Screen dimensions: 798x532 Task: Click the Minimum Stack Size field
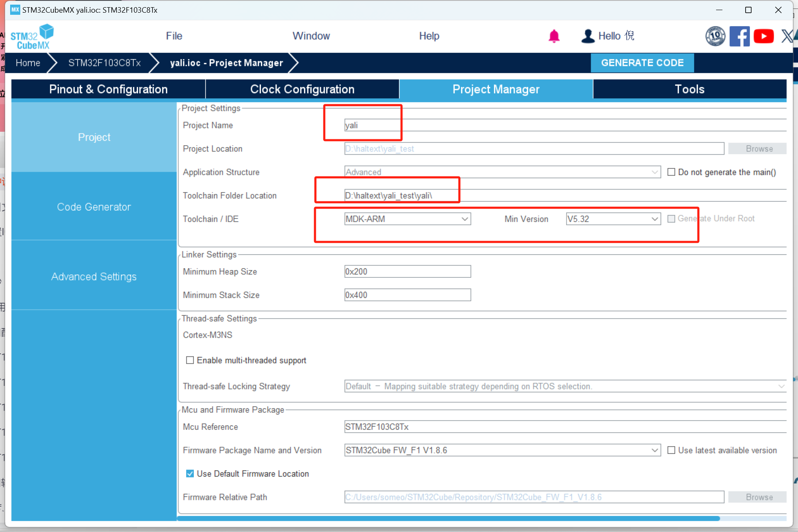tap(407, 295)
